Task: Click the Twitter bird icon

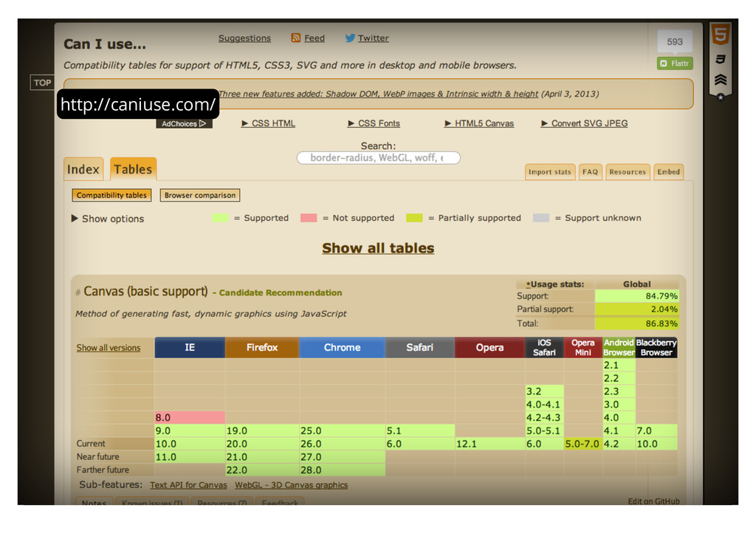Action: coord(350,38)
